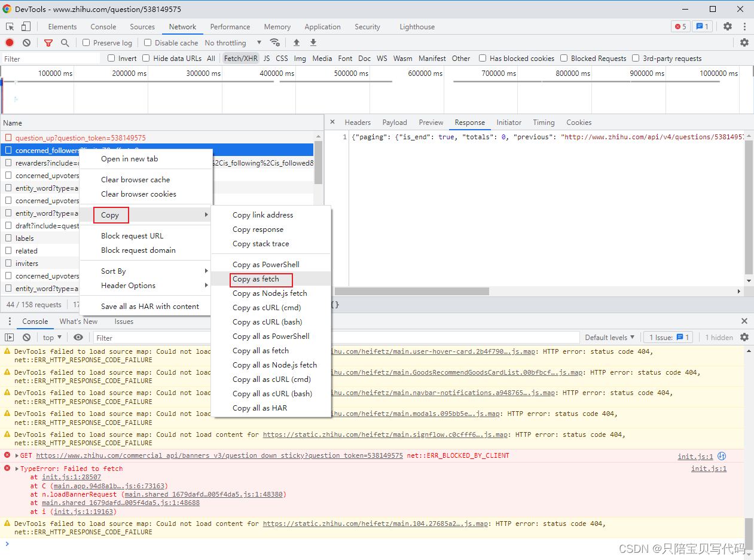Enable the Preserve log checkbox
This screenshot has height=560, width=754.
pyautogui.click(x=86, y=42)
